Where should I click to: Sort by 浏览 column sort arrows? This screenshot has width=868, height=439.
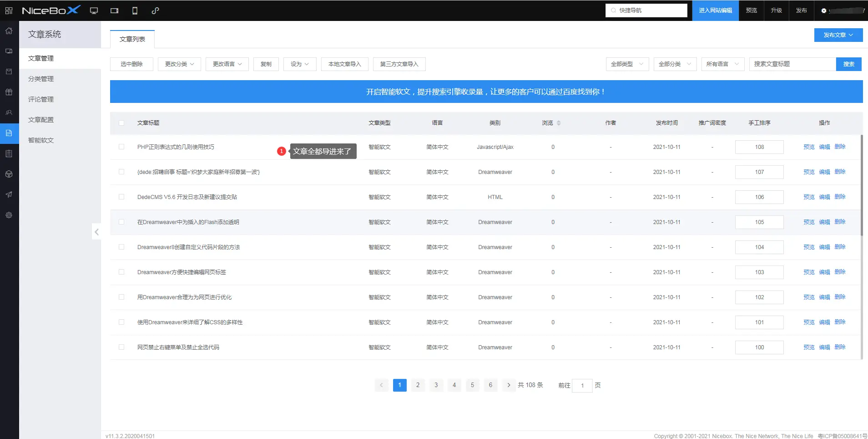[x=559, y=123]
